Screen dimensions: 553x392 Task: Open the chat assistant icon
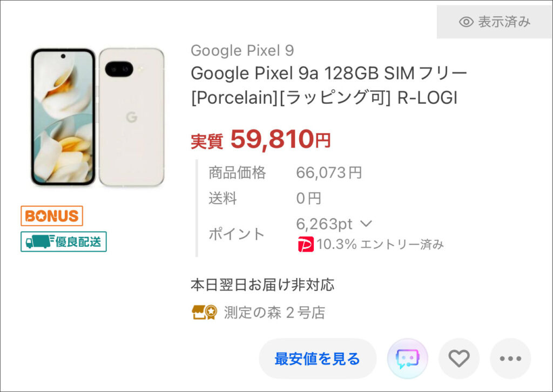click(x=407, y=359)
